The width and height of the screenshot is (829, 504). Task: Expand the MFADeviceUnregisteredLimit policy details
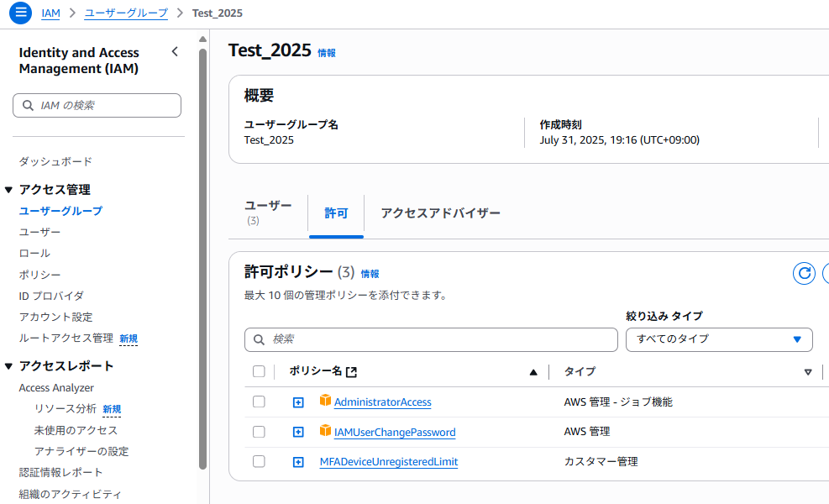tap(298, 462)
